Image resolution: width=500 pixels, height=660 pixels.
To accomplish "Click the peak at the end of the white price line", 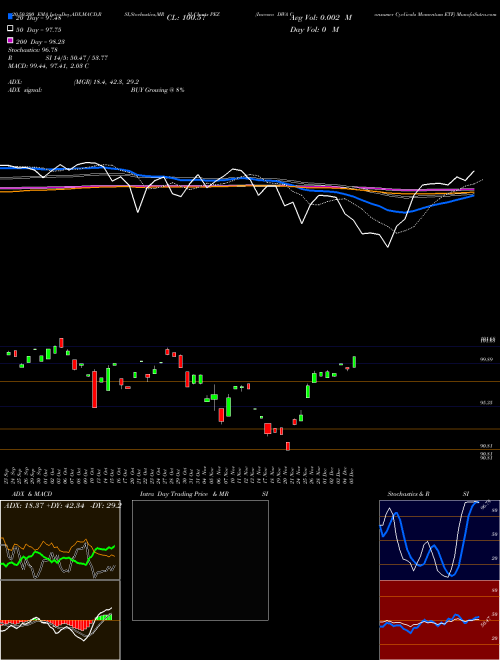I will 474,171.
